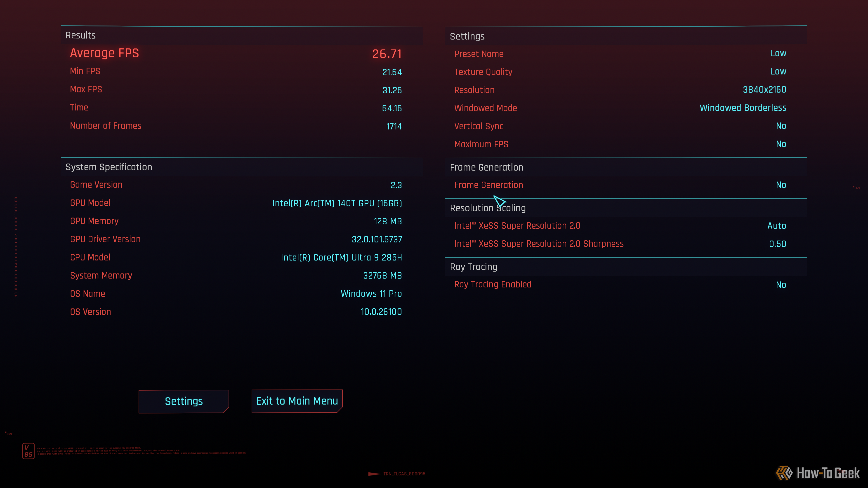Click the GPU Model specification entry

point(90,203)
